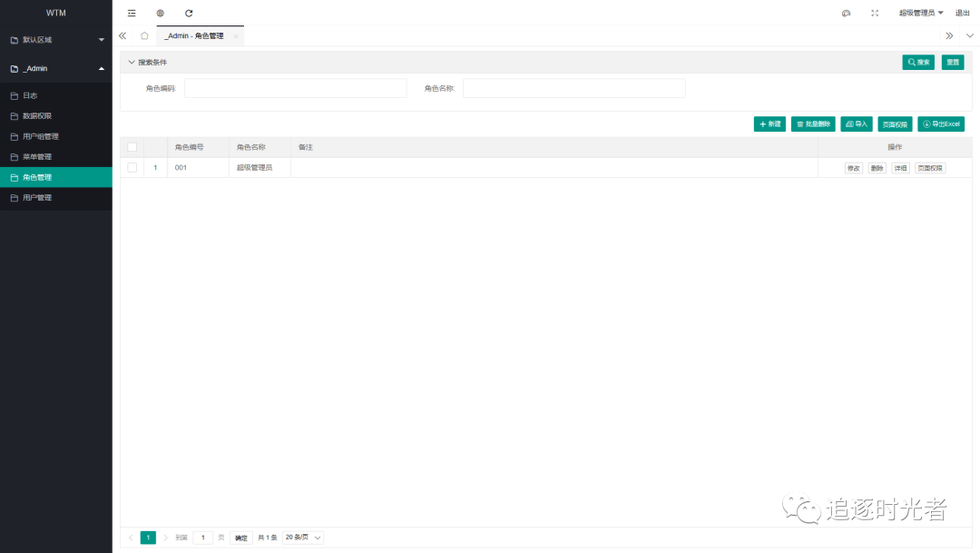Image resolution: width=980 pixels, height=553 pixels.
Task: Focus the 角色名称 input field
Action: point(573,88)
